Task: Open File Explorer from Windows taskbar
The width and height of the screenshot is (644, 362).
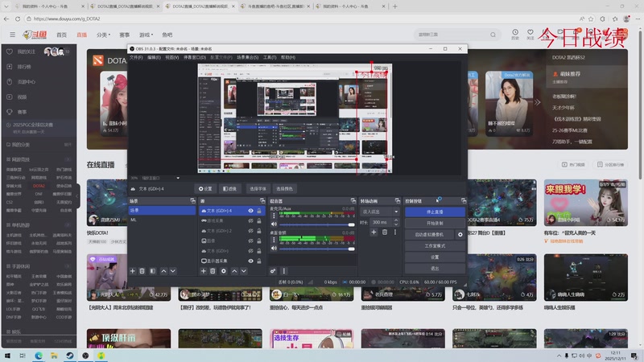Action: [54, 356]
